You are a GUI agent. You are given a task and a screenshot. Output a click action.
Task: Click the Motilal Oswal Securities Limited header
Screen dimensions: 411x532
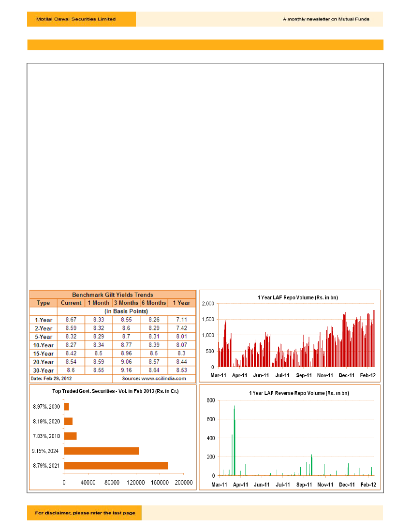[x=76, y=19]
